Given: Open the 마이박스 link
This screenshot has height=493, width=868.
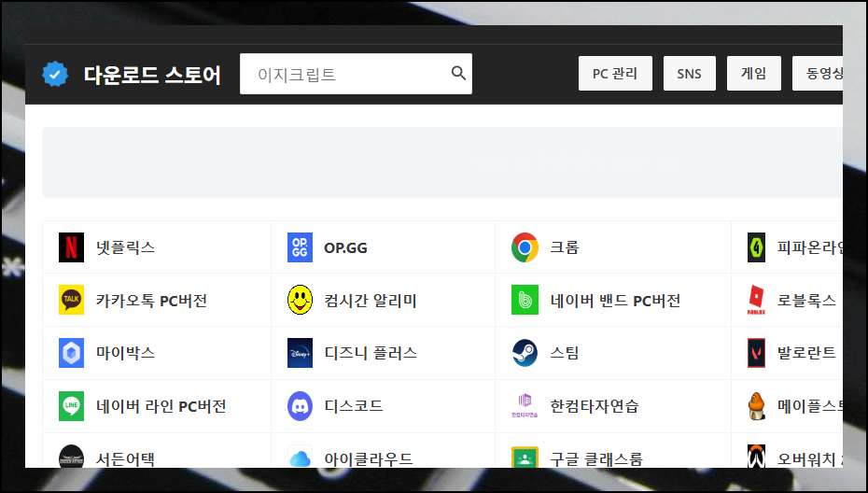Looking at the screenshot, I should [126, 353].
